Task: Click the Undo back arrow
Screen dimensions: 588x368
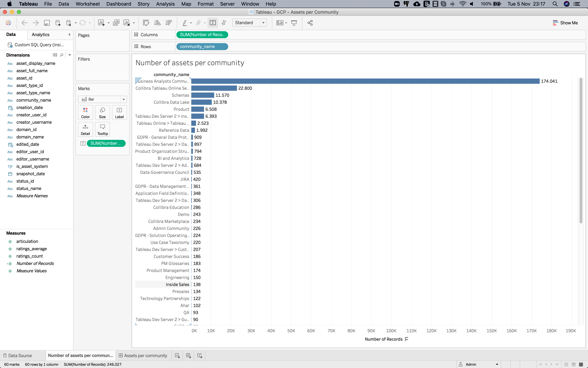Action: click(x=24, y=23)
